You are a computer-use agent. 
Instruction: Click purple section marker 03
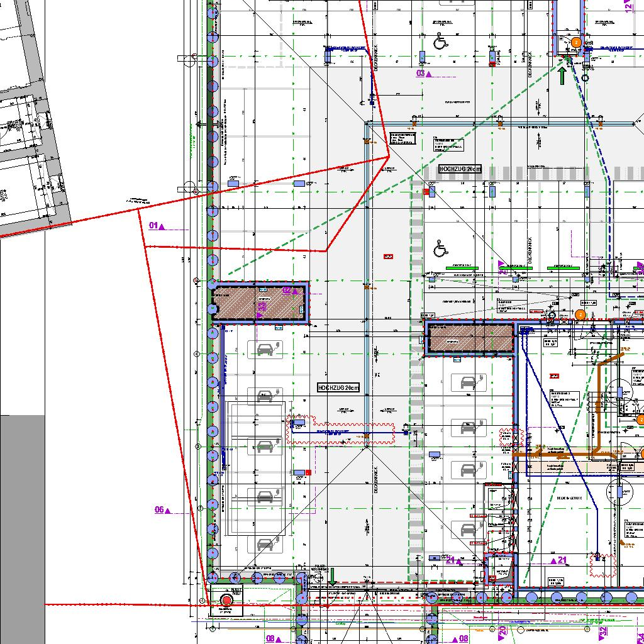[x=423, y=74]
